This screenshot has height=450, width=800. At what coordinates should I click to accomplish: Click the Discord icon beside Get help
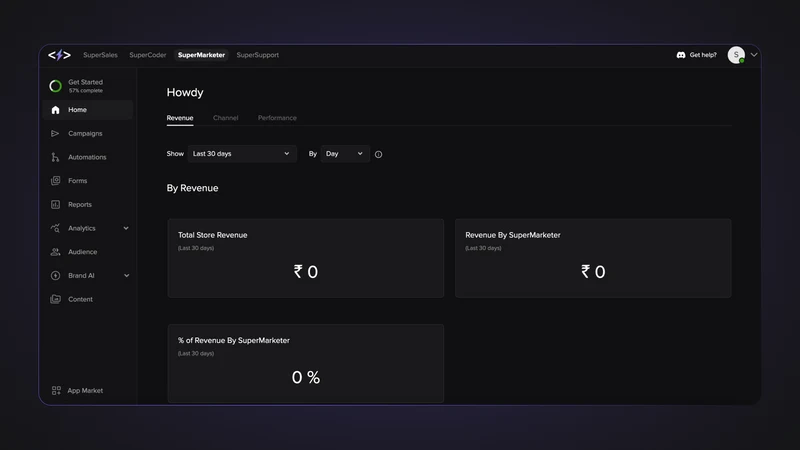coord(681,55)
